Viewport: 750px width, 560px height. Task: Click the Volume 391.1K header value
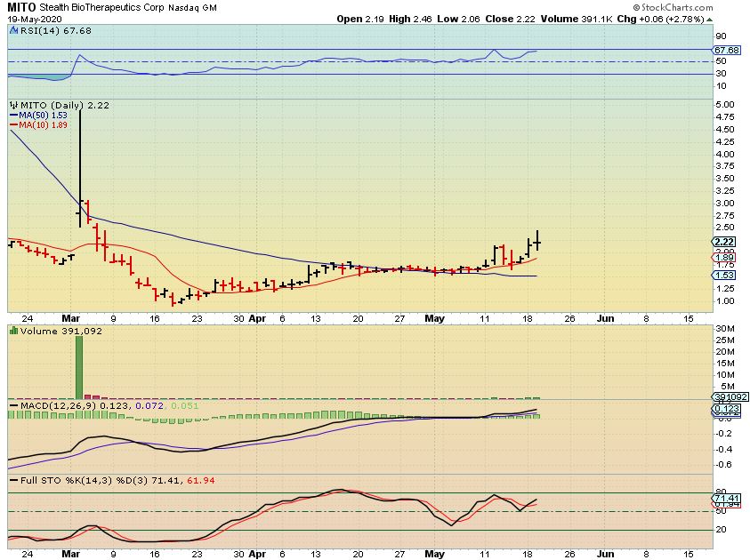(577, 20)
